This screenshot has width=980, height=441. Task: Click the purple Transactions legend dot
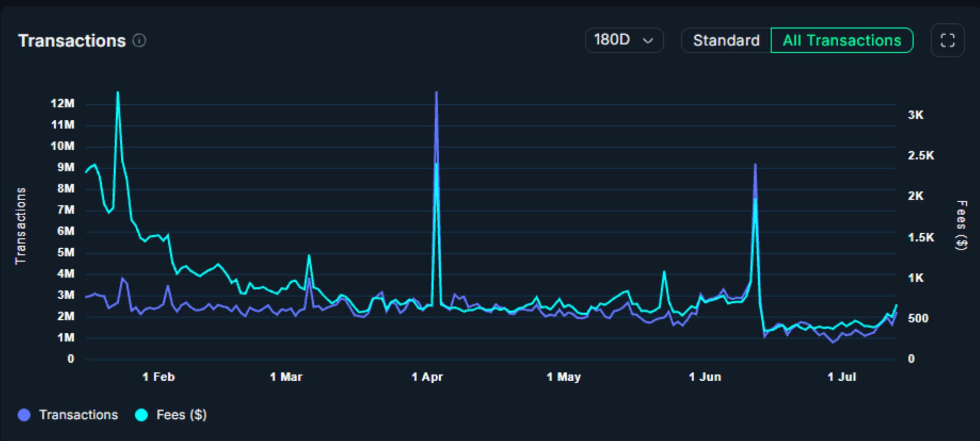point(24,415)
